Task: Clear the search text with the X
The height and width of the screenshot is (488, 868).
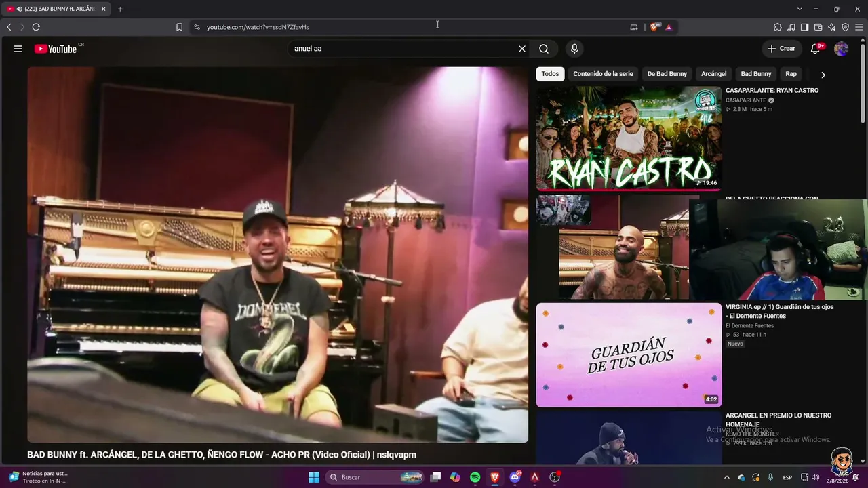Action: pos(522,49)
